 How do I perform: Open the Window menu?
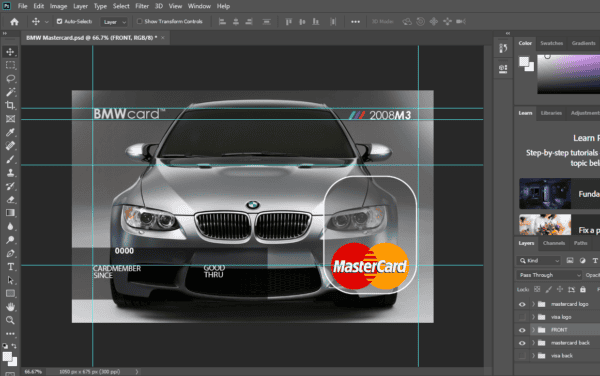click(199, 6)
